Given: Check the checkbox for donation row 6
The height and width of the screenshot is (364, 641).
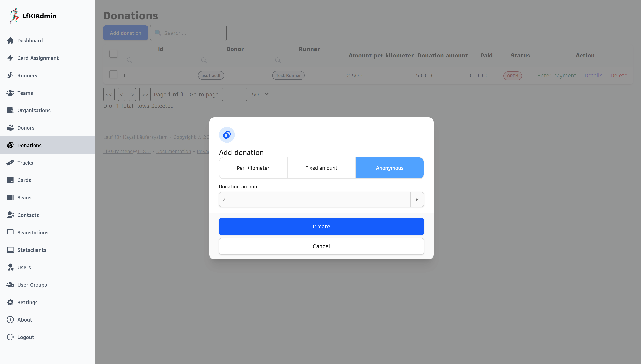Looking at the screenshot, I should click(x=113, y=74).
